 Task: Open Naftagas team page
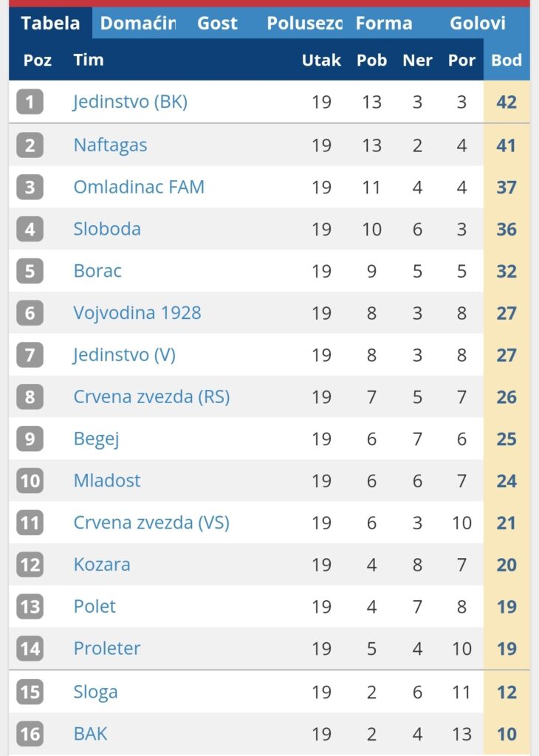(110, 145)
